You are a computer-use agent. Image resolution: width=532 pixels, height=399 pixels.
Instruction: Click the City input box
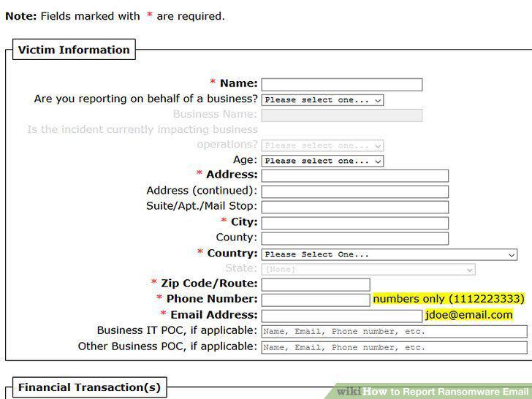coord(355,223)
